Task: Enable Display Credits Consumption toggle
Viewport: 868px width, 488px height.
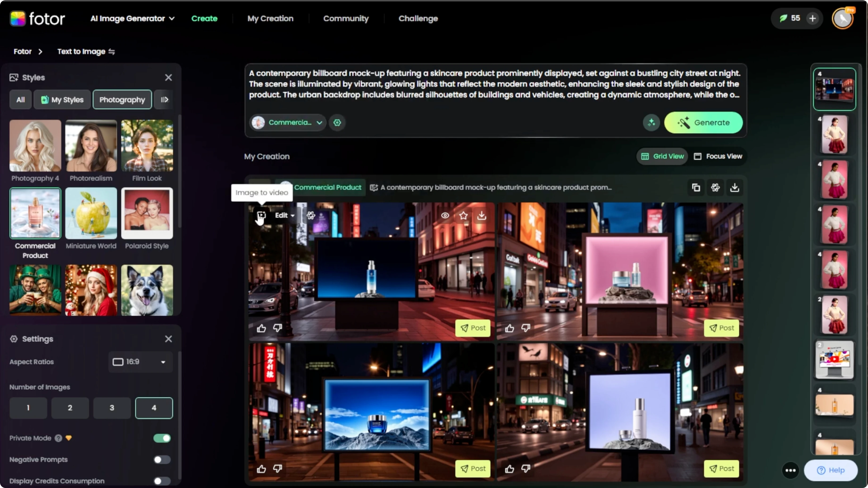Action: [162, 481]
